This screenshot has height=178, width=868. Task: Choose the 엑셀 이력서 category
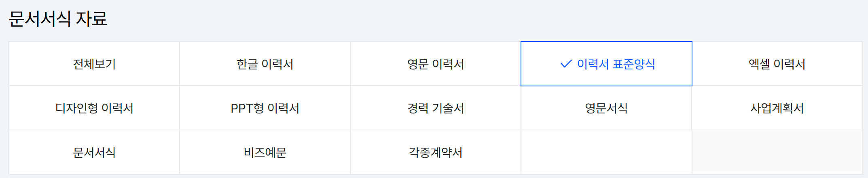pos(777,64)
